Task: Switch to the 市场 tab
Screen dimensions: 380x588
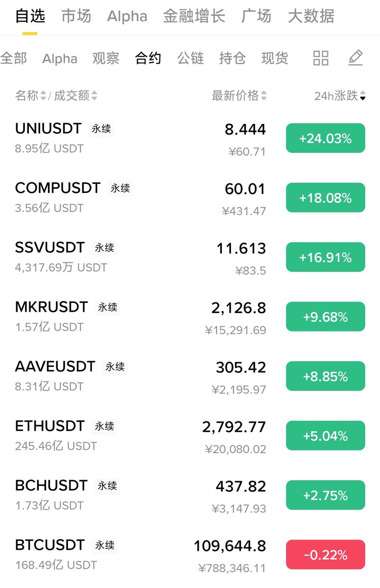Action: pos(76,16)
